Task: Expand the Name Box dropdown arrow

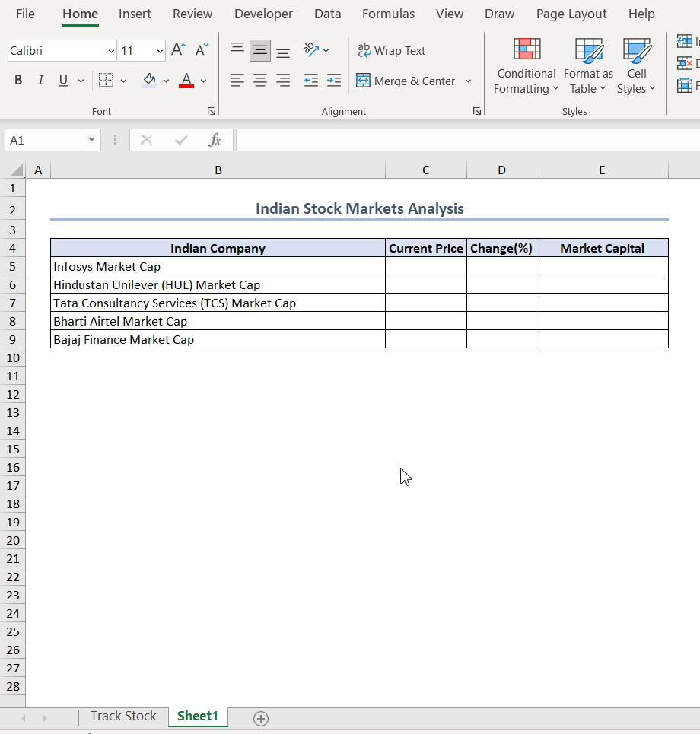Action: (92, 141)
